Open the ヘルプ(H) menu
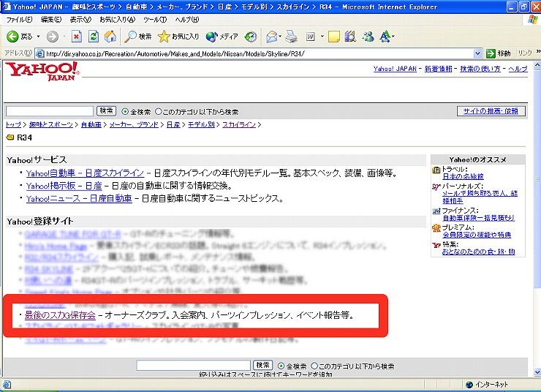This screenshot has height=392, width=541. 187,20
